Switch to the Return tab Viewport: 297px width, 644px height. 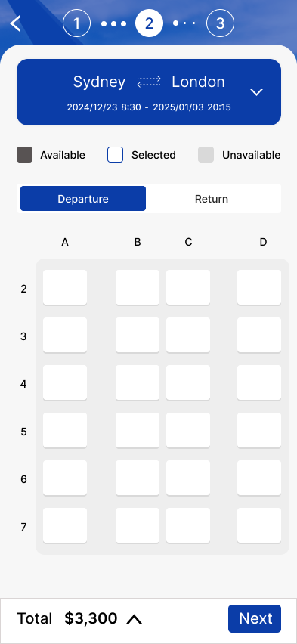212,199
